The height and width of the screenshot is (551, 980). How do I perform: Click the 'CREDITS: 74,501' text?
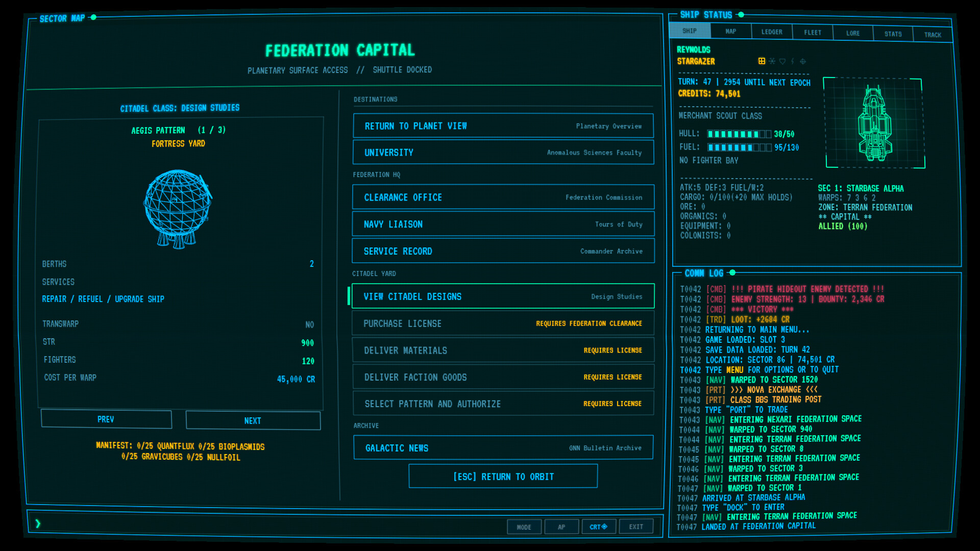click(709, 94)
